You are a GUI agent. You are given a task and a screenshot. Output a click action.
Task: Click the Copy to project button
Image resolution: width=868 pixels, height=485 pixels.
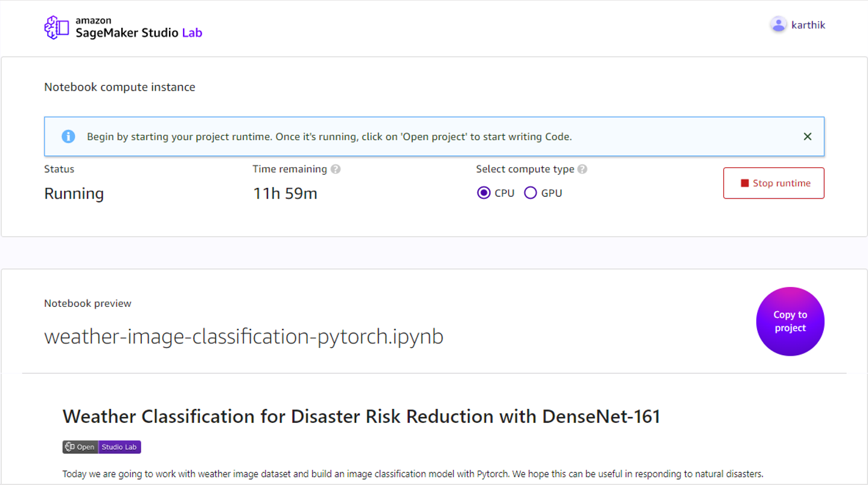790,321
